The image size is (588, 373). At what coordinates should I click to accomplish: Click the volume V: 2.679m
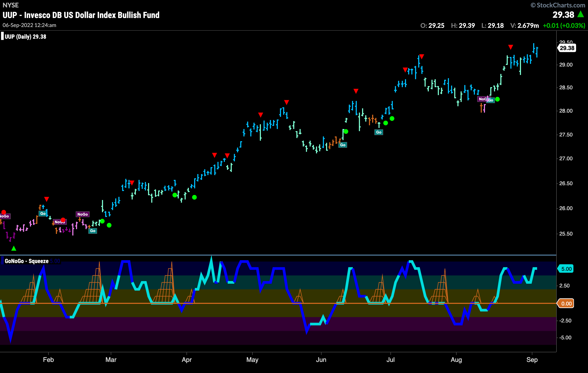point(524,25)
